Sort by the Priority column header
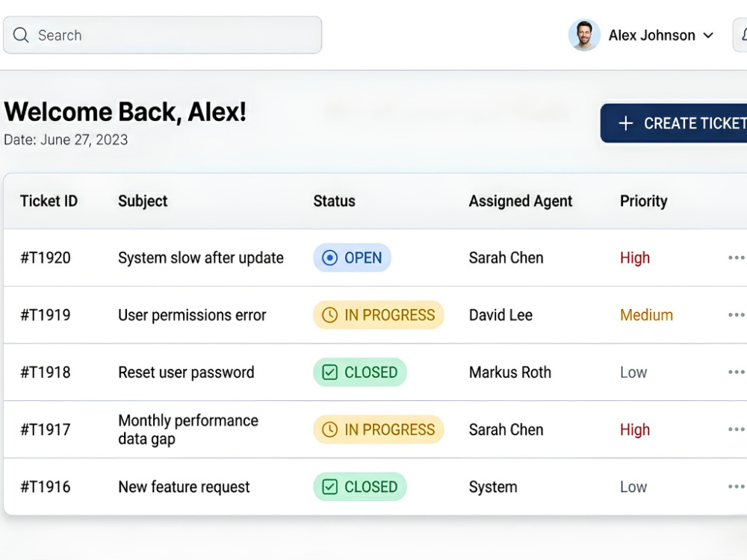The image size is (747, 560). pyautogui.click(x=644, y=201)
